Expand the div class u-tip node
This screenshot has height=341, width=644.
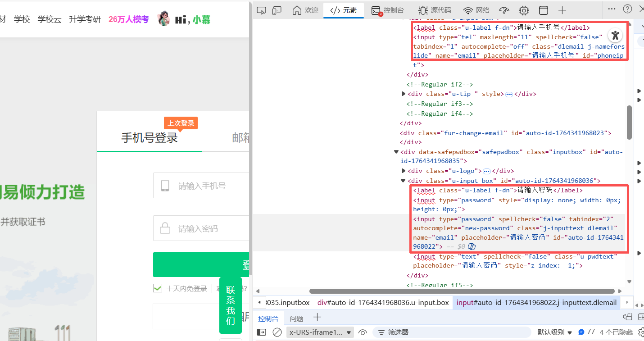(x=404, y=94)
